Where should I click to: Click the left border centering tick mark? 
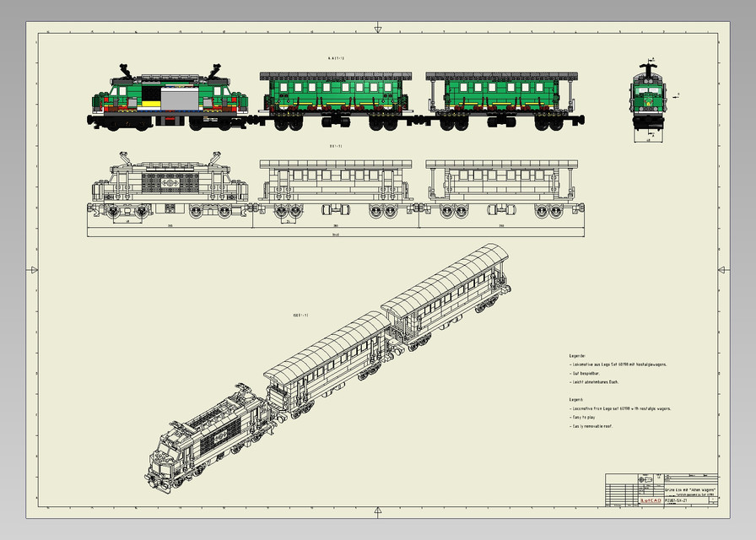pyautogui.click(x=32, y=270)
